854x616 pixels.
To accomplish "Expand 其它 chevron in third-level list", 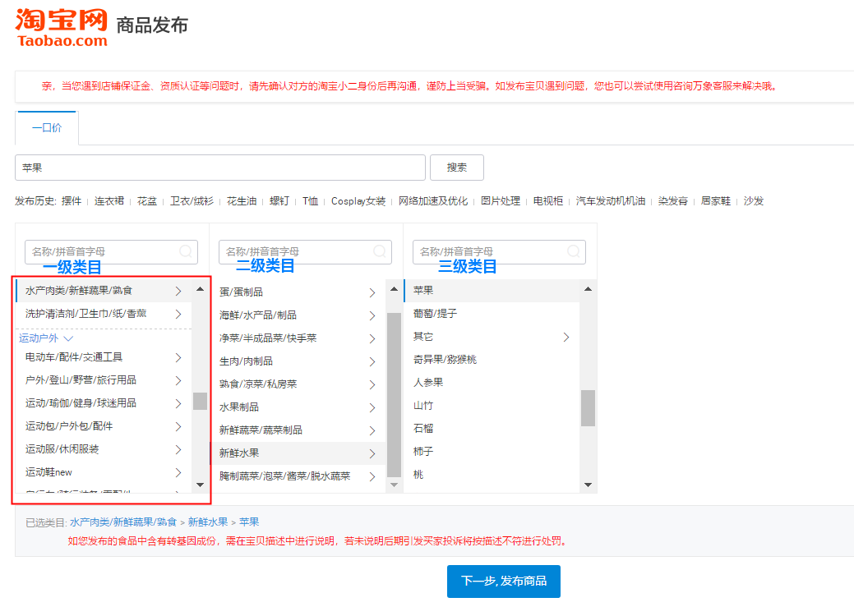I will tap(565, 338).
